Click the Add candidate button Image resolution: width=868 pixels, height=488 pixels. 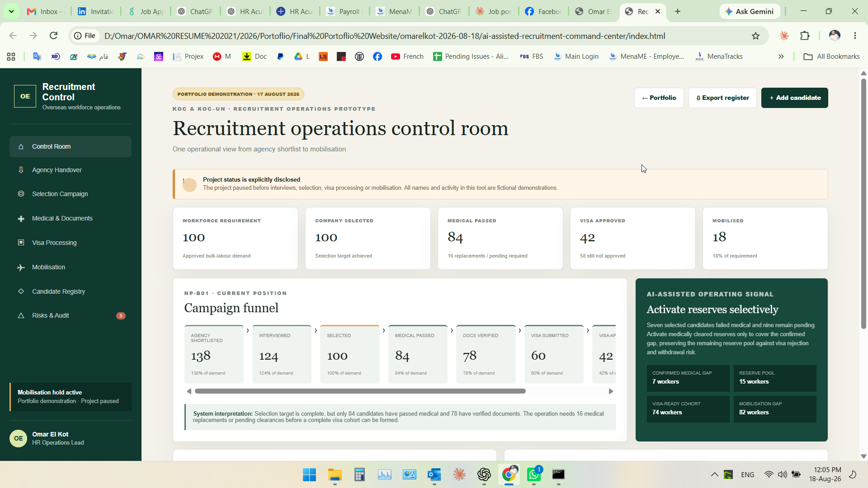click(795, 98)
